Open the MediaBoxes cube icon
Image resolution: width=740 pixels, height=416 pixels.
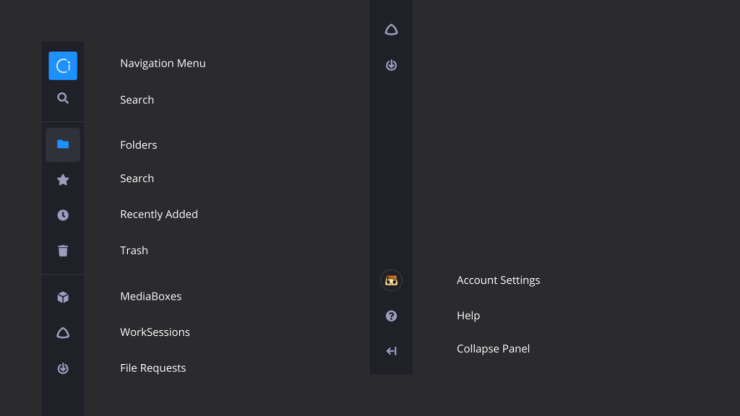tap(63, 297)
